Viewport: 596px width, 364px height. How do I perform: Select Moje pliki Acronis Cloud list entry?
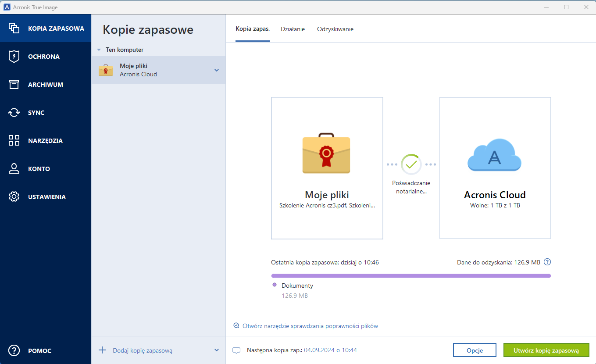coord(158,70)
